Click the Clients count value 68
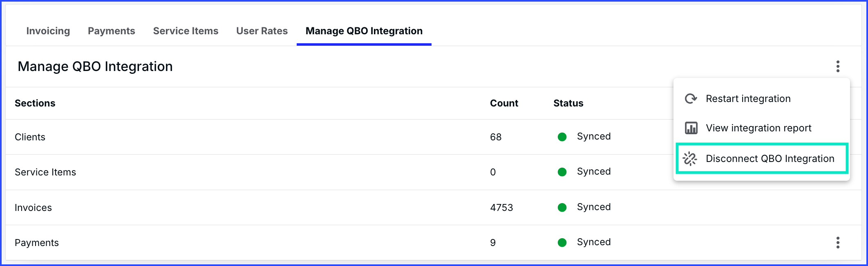The image size is (868, 266). coord(496,137)
